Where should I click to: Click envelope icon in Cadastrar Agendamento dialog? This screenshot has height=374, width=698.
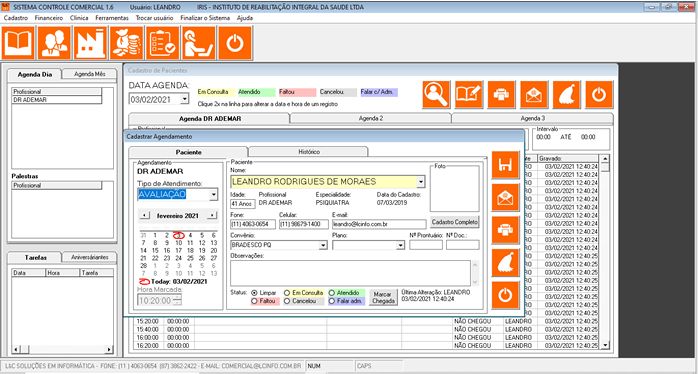pyautogui.click(x=505, y=198)
